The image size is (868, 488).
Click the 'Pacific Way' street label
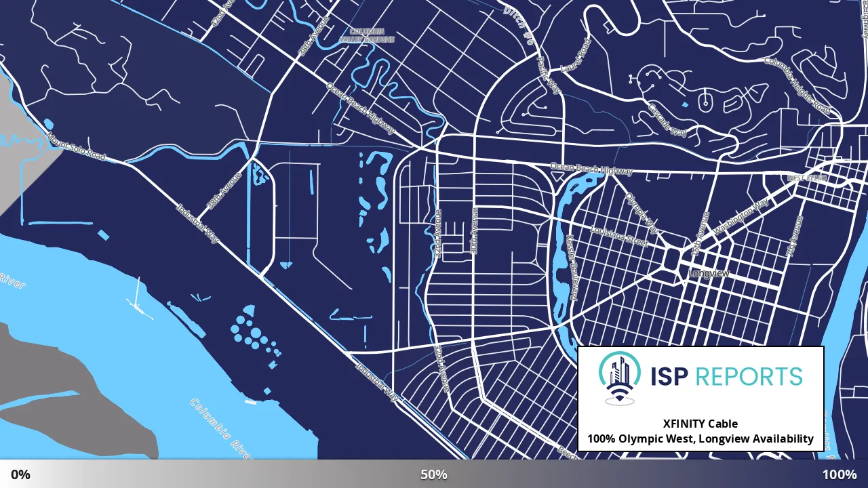coord(549,75)
